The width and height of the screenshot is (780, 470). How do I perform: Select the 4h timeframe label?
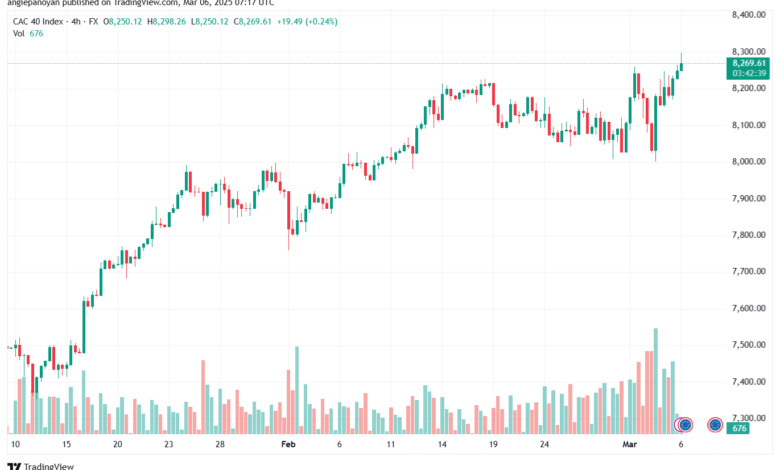(76, 21)
